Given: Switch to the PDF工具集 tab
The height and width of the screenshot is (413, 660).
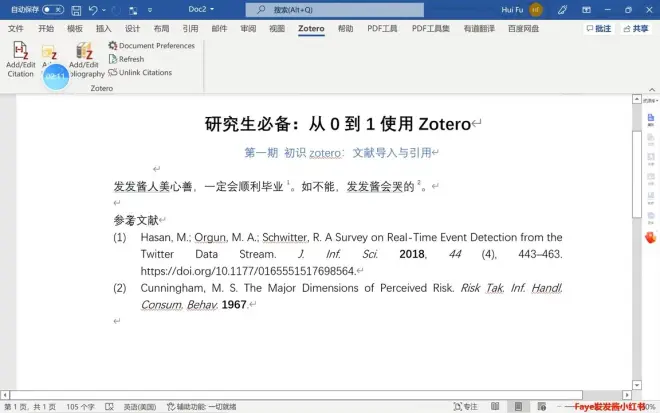Looking at the screenshot, I should pyautogui.click(x=431, y=28).
